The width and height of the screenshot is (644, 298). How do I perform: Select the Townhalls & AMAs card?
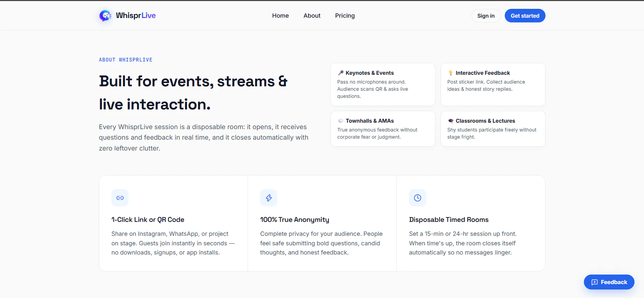pyautogui.click(x=383, y=129)
